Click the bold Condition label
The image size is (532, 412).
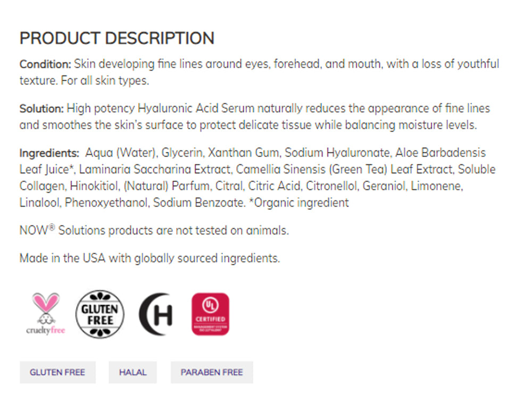45,65
